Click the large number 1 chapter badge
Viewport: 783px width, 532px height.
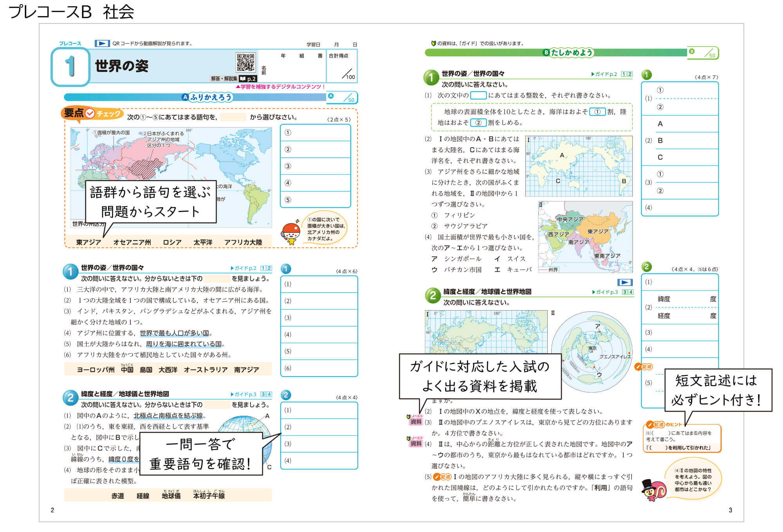click(x=70, y=66)
